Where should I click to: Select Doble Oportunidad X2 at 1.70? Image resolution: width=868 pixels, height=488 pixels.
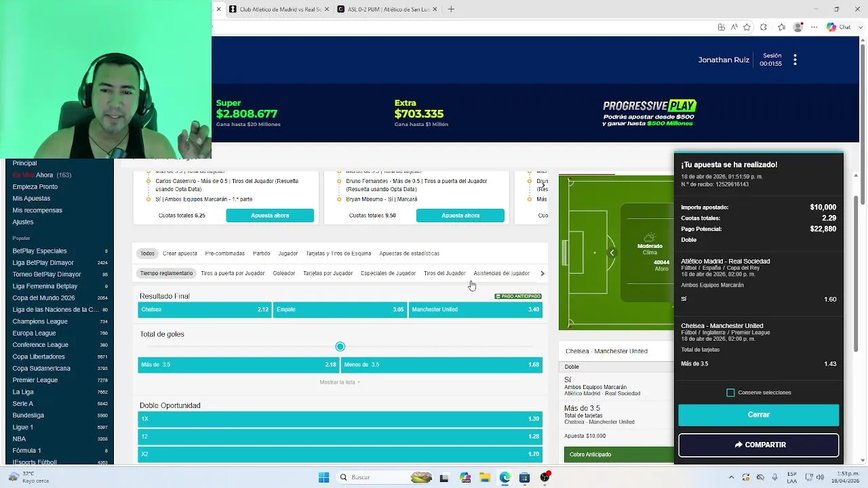point(340,454)
